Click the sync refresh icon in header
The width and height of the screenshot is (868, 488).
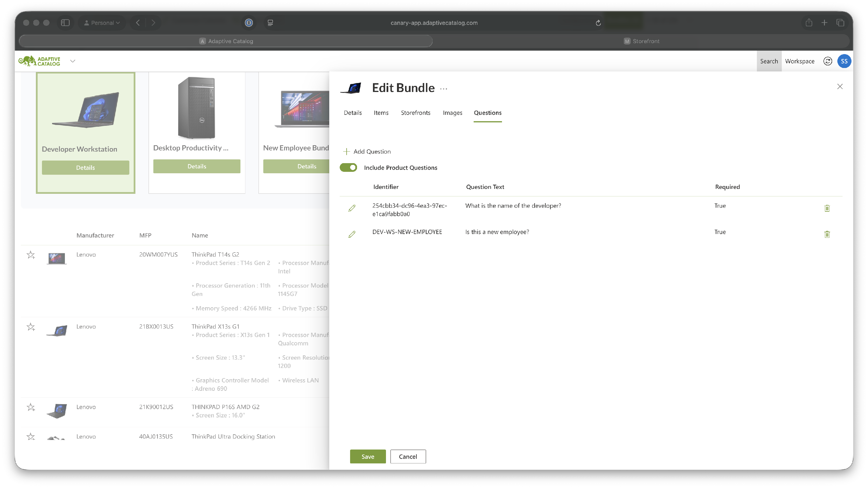tap(827, 61)
